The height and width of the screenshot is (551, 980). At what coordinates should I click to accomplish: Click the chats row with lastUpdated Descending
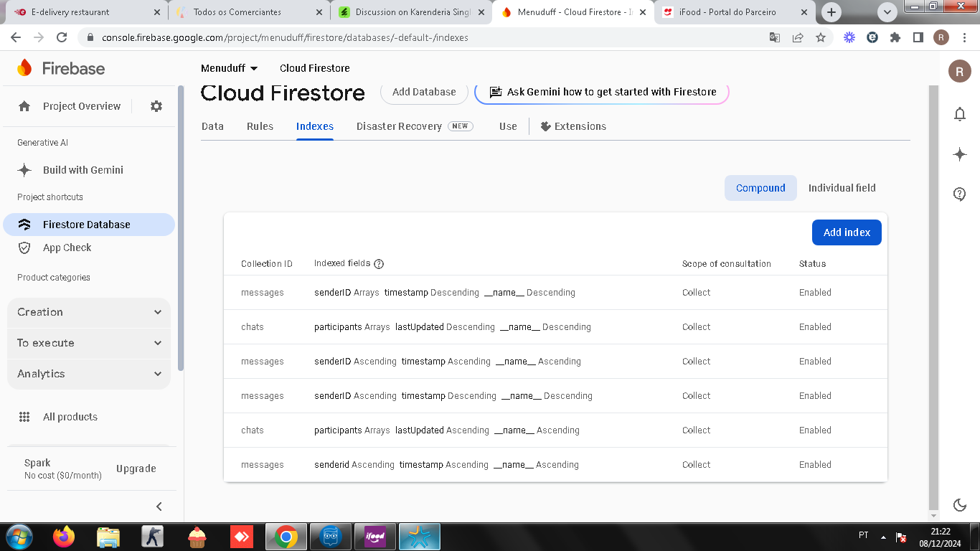click(x=555, y=327)
